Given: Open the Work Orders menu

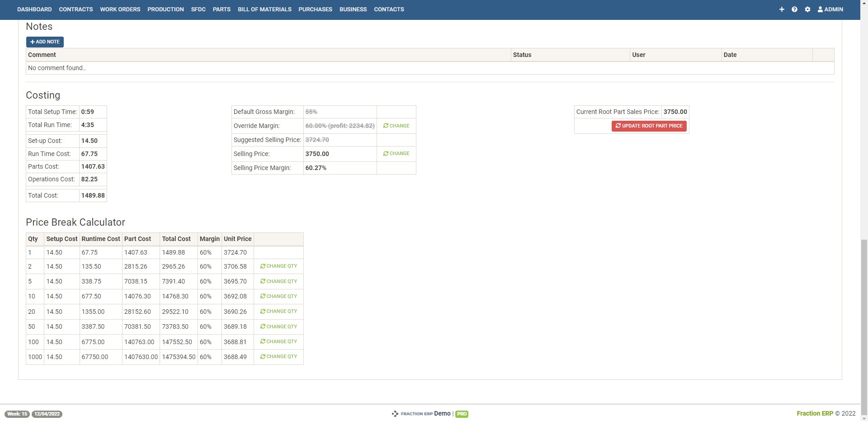Looking at the screenshot, I should click(x=120, y=9).
